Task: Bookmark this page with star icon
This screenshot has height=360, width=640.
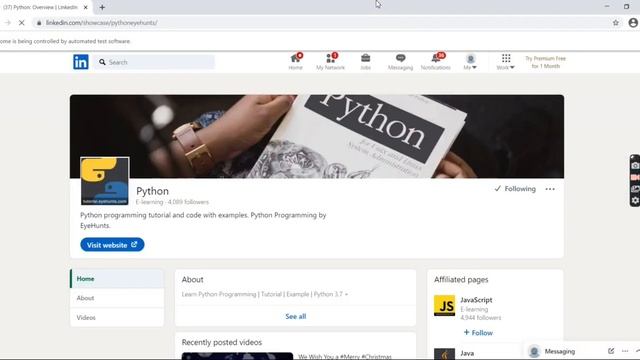Action: [x=616, y=23]
